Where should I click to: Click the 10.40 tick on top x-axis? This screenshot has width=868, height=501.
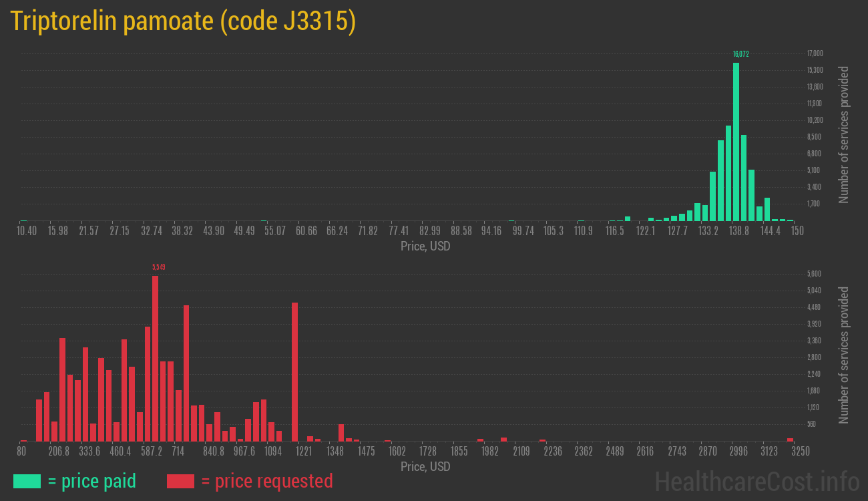pyautogui.click(x=27, y=231)
